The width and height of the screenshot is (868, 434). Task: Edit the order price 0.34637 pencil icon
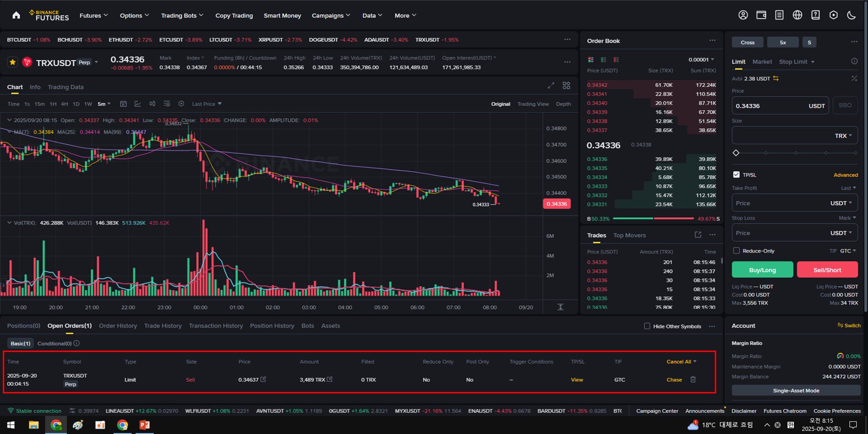click(264, 379)
